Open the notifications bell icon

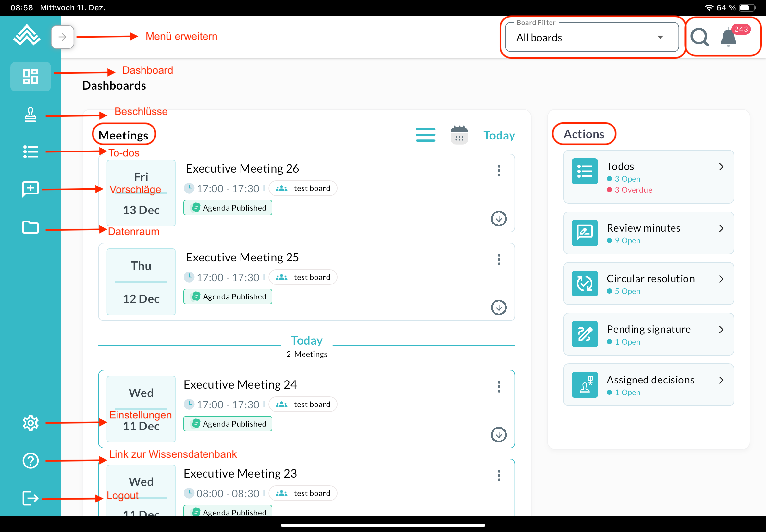tap(728, 38)
